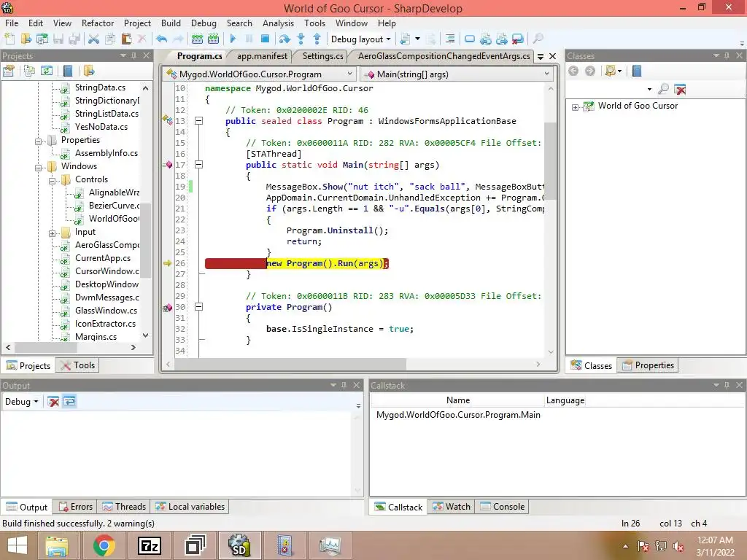This screenshot has height=560, width=747.
Task: Click the blue book icon in Classes panel
Action: pos(637,71)
